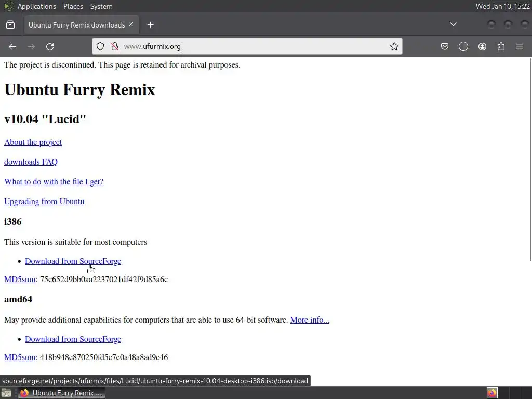
Task: Bookmark this page with the star
Action: tap(394, 46)
